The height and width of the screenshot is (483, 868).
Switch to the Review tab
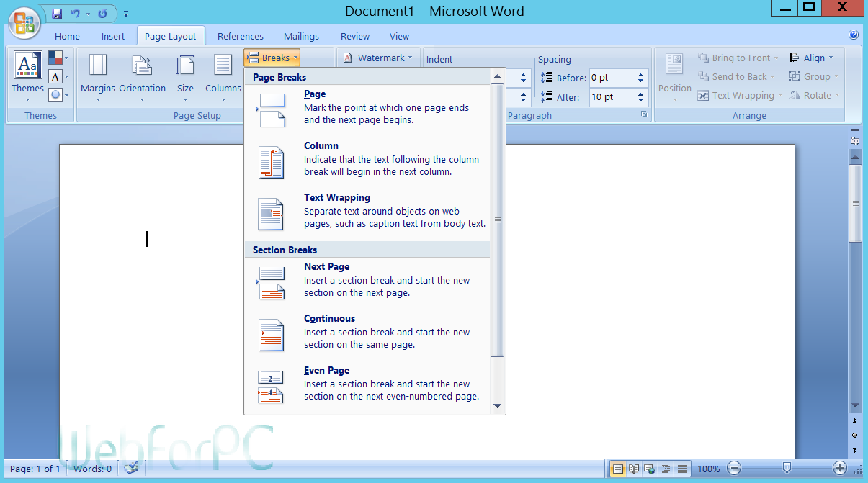click(355, 36)
